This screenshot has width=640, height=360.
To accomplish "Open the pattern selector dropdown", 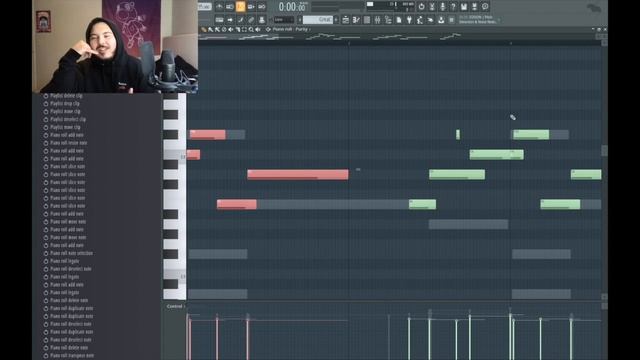I will click(x=318, y=20).
